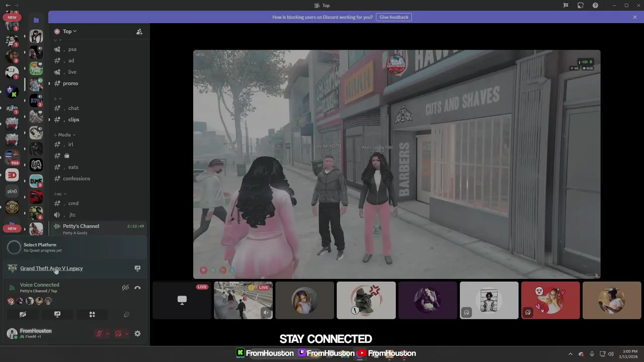644x362 pixels.
Task: Open input device options arrow beside microphone
Action: tap(107, 333)
